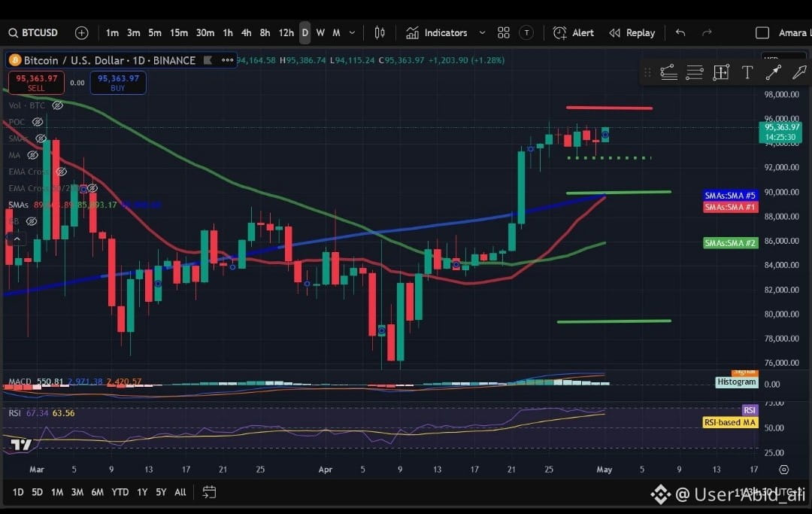This screenshot has width=812, height=514.
Task: Open the three-dot more menu in symbol legend
Action: coord(227,60)
